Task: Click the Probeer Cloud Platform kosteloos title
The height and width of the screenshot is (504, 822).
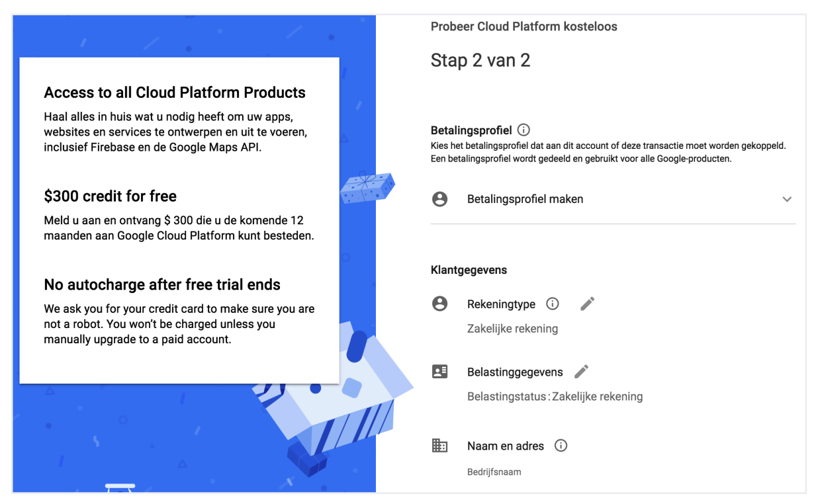Action: click(x=524, y=27)
